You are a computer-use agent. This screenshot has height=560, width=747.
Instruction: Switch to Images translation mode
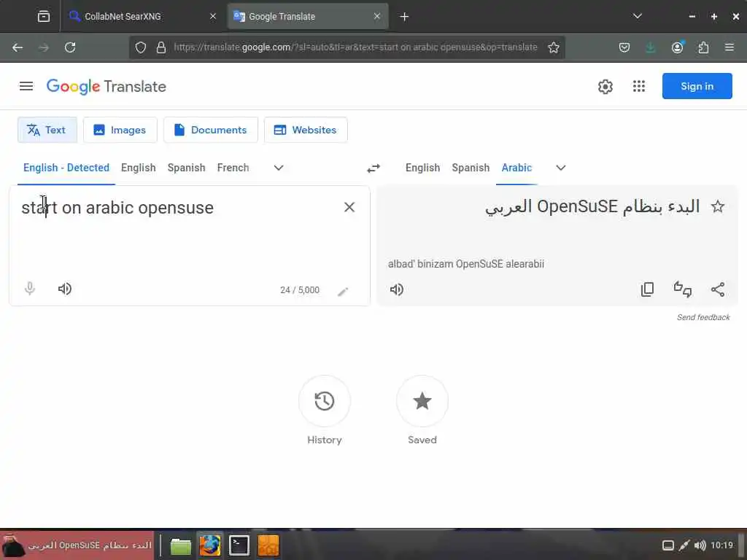120,130
